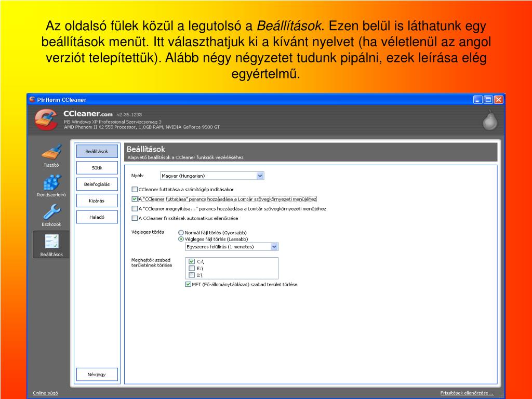Screen dimensions: 532x399
Task: Click the Beállítások panel heading
Action: [146, 149]
